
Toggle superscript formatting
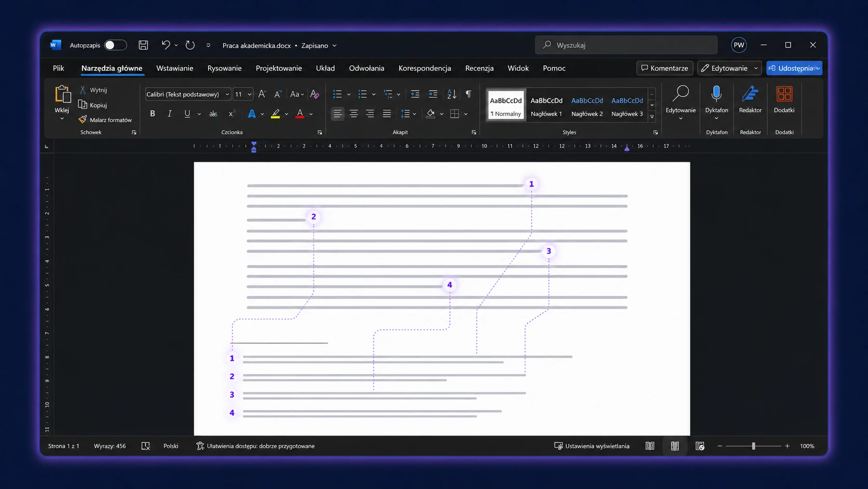tap(232, 114)
